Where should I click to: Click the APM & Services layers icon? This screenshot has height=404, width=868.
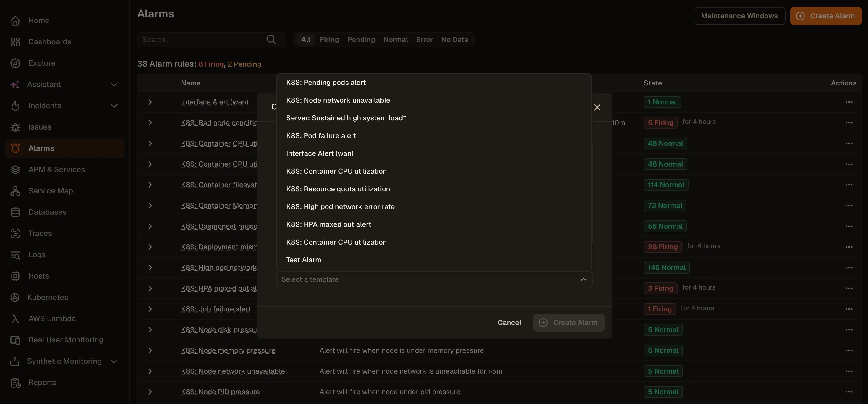click(15, 169)
